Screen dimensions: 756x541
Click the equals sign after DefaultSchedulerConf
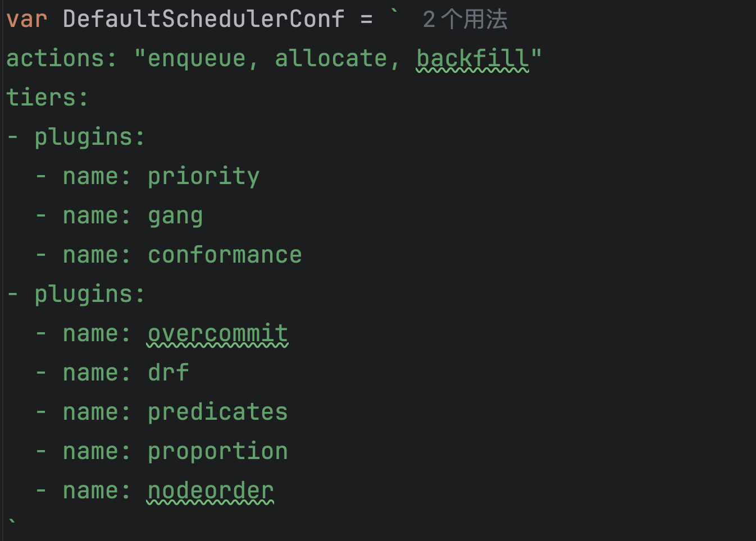[367, 19]
